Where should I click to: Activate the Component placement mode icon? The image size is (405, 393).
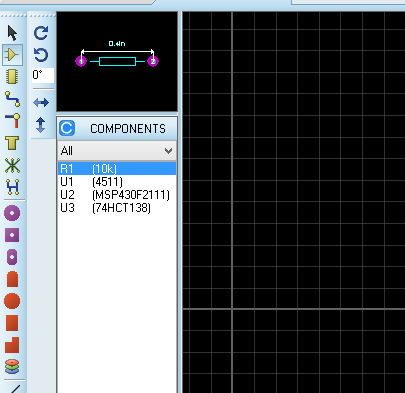point(12,55)
